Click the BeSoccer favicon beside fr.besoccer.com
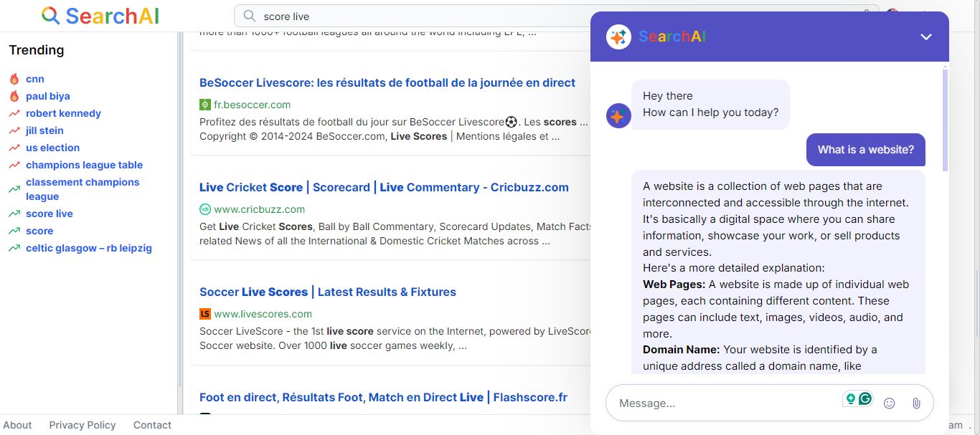The width and height of the screenshot is (980, 435). pos(205,105)
